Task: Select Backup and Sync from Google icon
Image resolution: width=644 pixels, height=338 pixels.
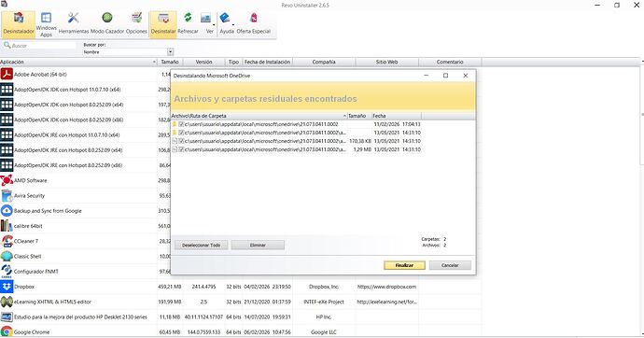Action: point(7,211)
